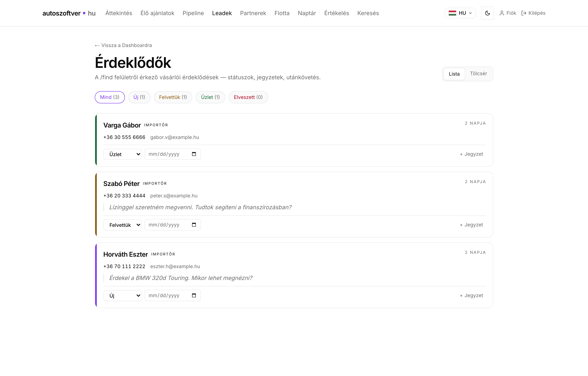The image size is (588, 376).
Task: Open the calendar picker in Horváth Eszter's date field
Action: click(194, 295)
